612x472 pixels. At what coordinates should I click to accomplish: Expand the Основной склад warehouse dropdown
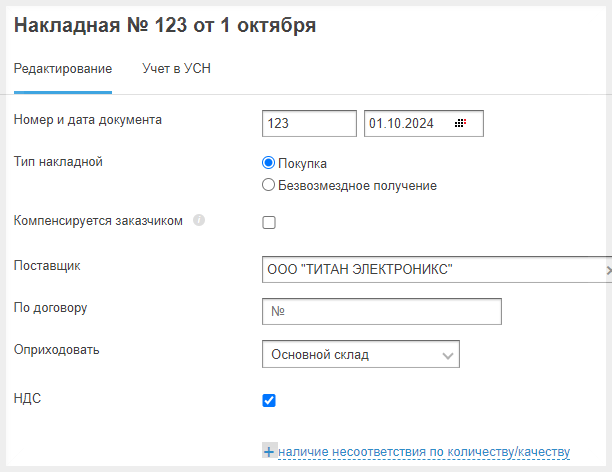click(x=446, y=355)
